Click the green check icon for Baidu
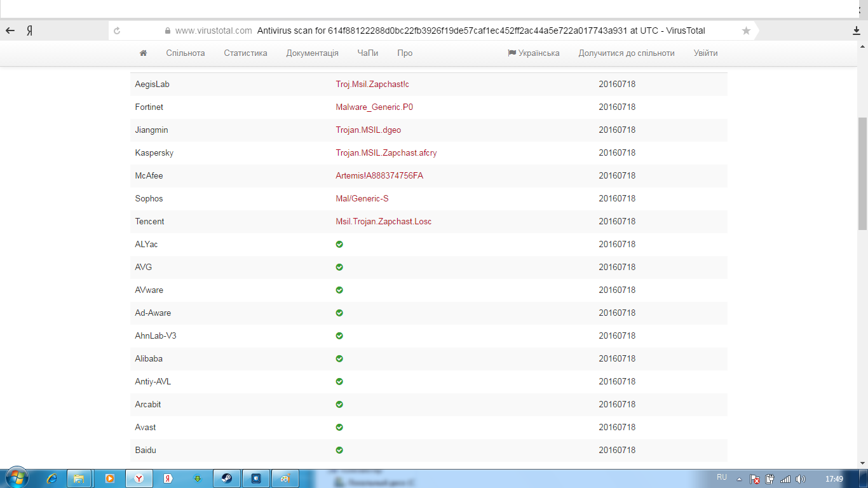868x488 pixels. pyautogui.click(x=339, y=451)
